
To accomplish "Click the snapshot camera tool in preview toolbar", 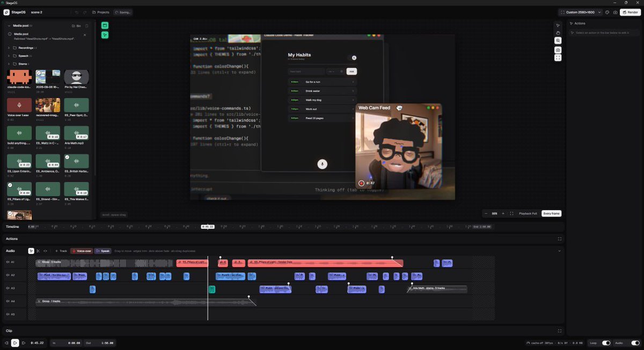I will point(558,50).
